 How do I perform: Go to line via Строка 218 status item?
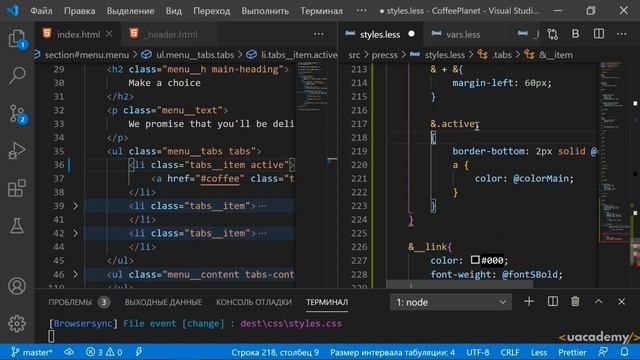click(x=275, y=352)
